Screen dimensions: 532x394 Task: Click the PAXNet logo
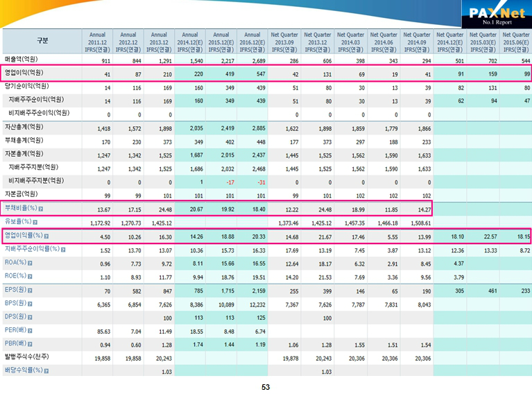point(492,15)
